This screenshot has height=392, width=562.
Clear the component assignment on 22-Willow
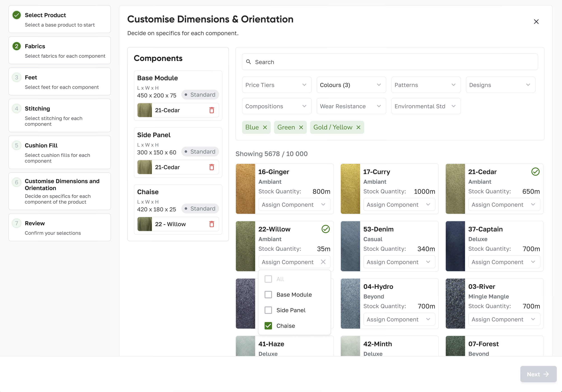click(323, 262)
